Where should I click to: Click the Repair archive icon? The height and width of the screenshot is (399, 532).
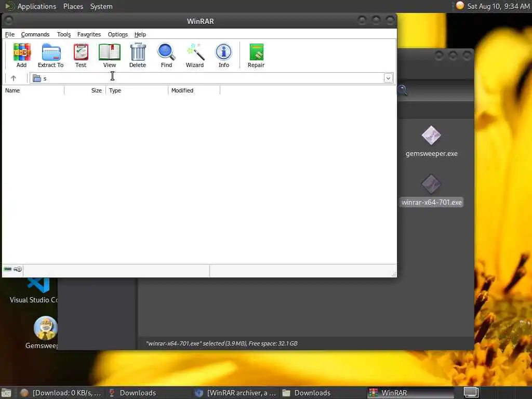tap(256, 55)
